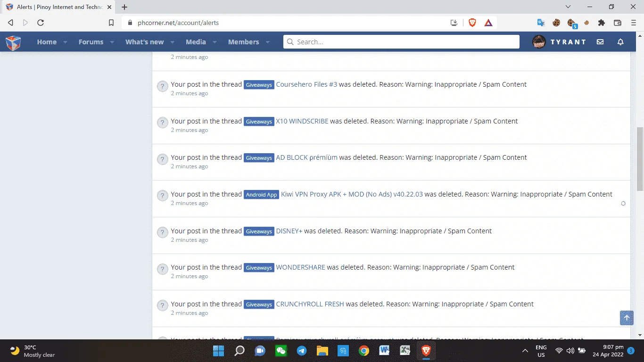
Task: Open the Brave Shields lion icon
Action: 472,23
